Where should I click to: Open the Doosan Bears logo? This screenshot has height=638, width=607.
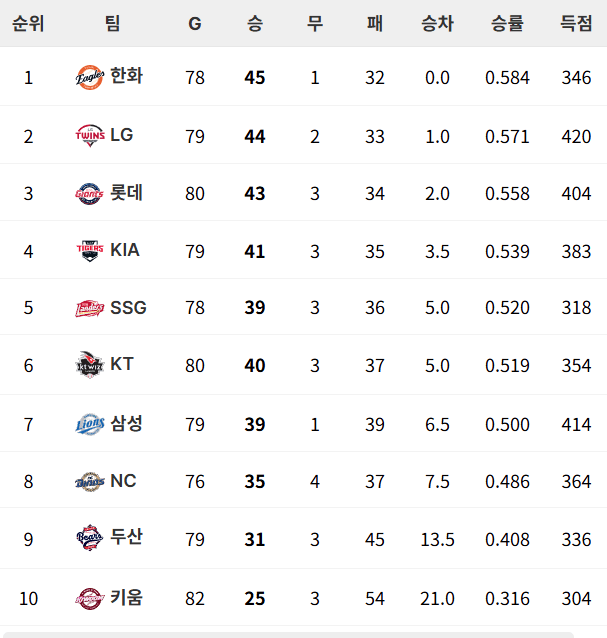[x=90, y=537]
